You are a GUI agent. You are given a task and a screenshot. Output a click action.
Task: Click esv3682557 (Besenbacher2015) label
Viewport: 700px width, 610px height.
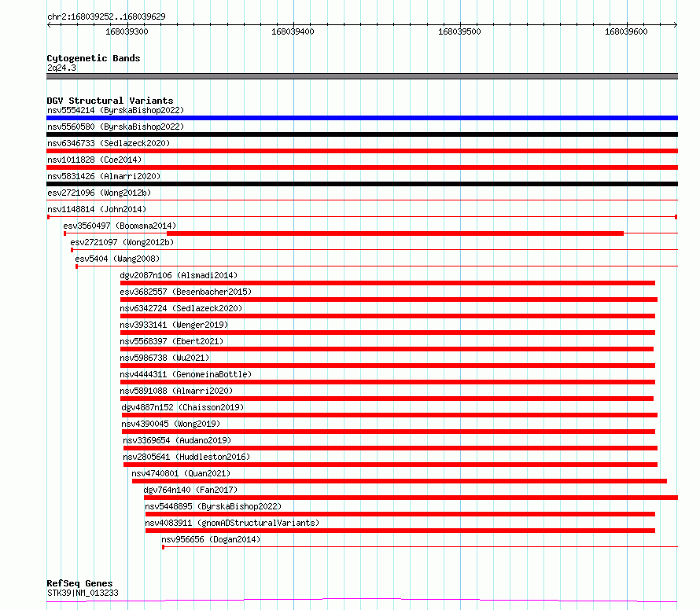[186, 292]
